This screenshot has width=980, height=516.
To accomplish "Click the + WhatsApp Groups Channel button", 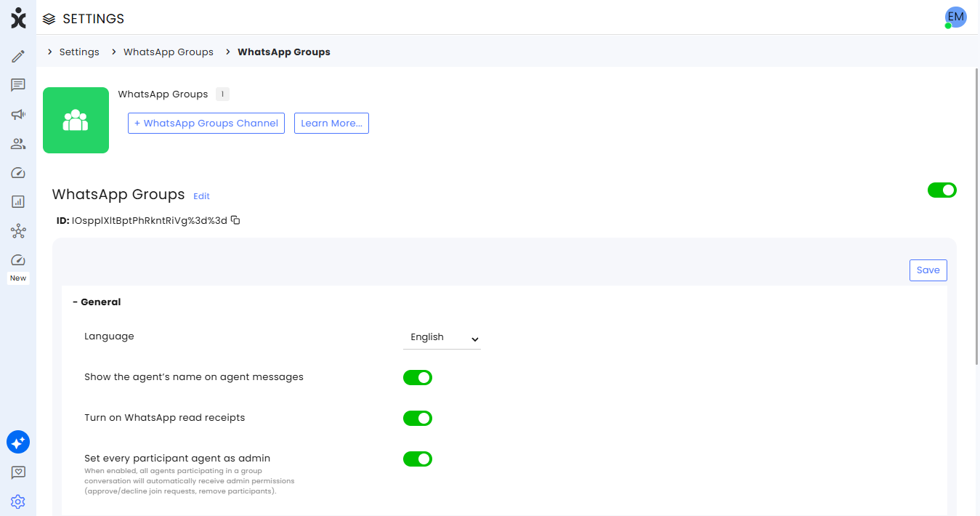I will (206, 123).
